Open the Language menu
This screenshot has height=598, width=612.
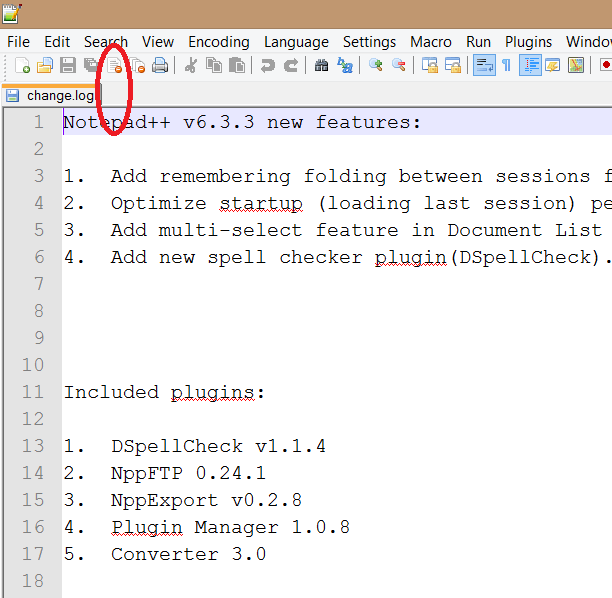(296, 42)
